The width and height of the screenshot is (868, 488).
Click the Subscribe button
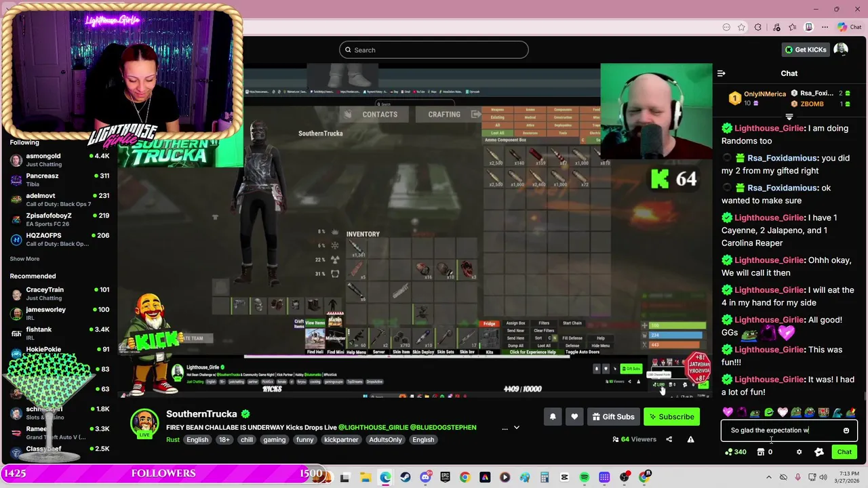coord(671,417)
